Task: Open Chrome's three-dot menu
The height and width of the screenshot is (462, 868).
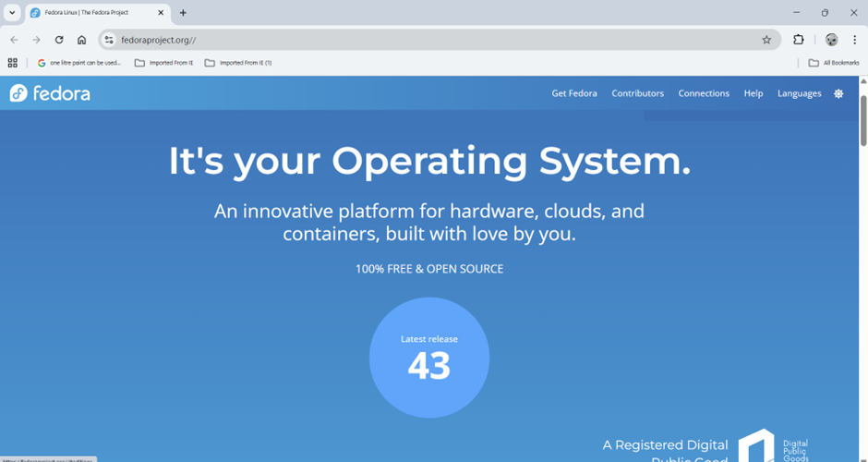Action: pos(855,40)
